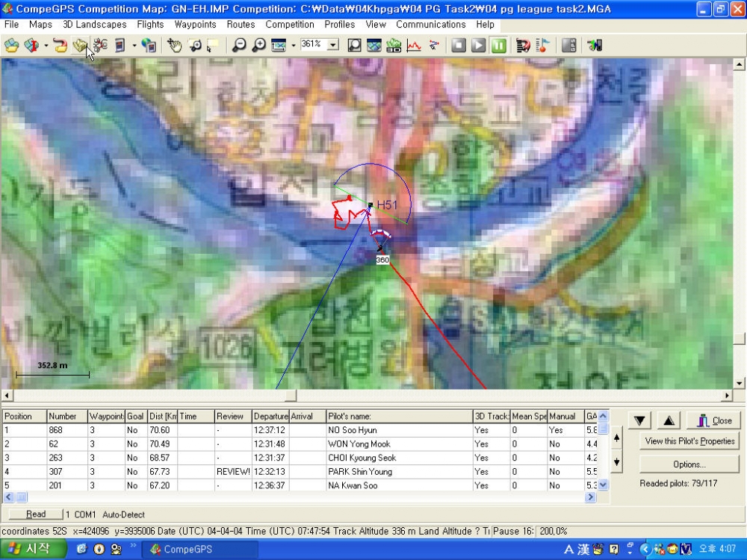Open the 3D Landscapes menu
The width and height of the screenshot is (747, 560).
click(95, 25)
